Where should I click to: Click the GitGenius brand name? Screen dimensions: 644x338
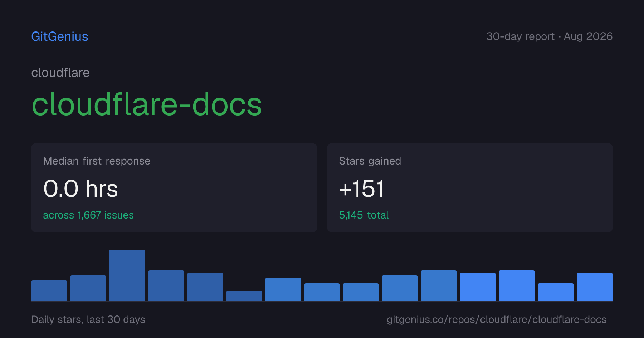[x=60, y=36]
